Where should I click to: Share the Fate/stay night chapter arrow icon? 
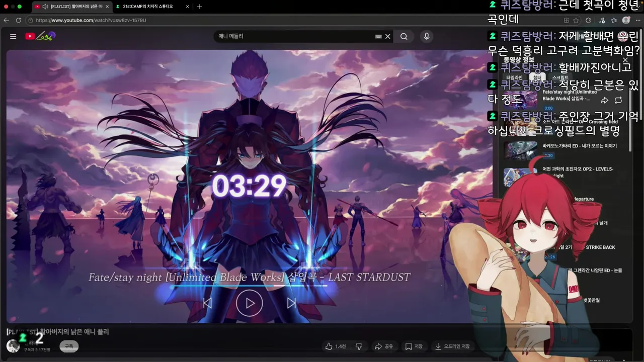point(605,100)
